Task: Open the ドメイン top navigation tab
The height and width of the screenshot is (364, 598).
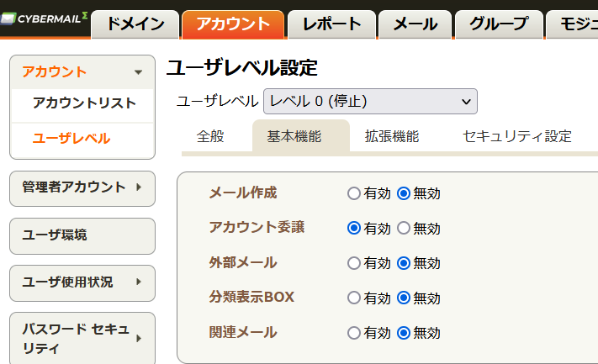Action: (x=135, y=24)
